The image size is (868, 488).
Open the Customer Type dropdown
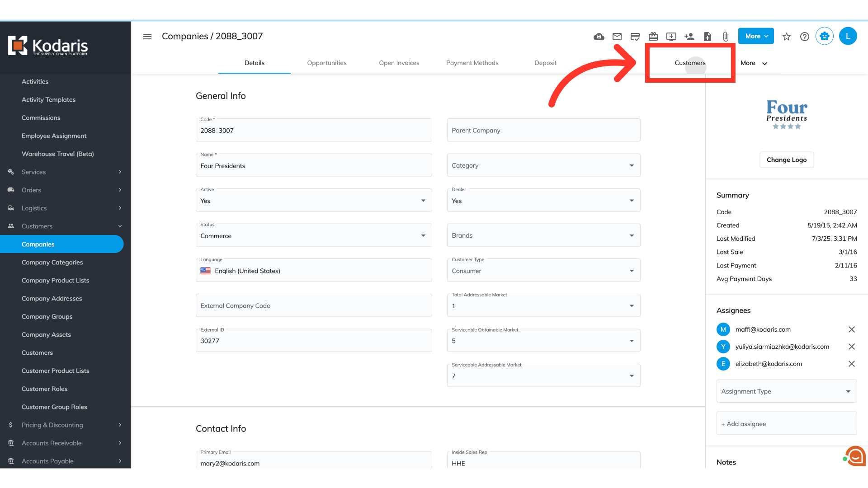543,271
